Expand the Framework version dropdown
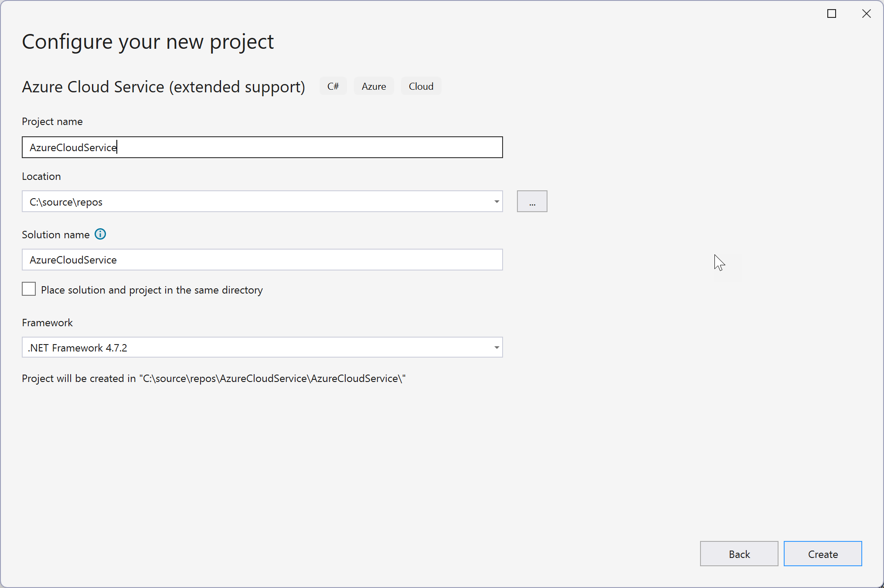The height and width of the screenshot is (588, 884). coord(496,346)
